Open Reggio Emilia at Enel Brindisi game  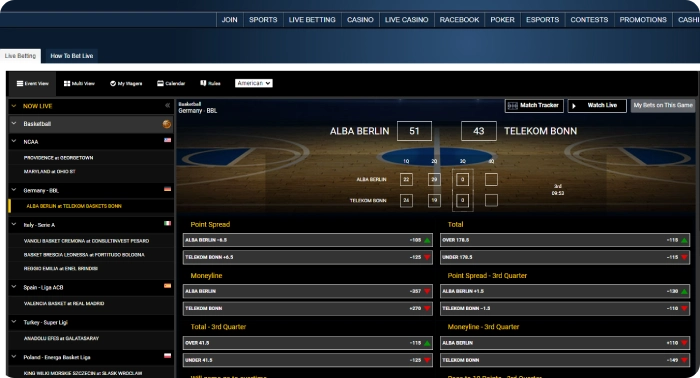pyautogui.click(x=61, y=269)
